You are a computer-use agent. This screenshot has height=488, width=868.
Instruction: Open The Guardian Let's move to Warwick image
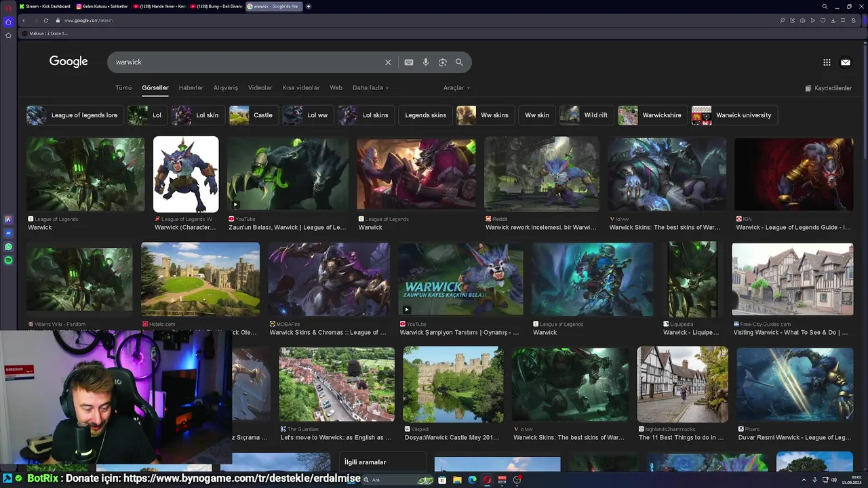(337, 384)
